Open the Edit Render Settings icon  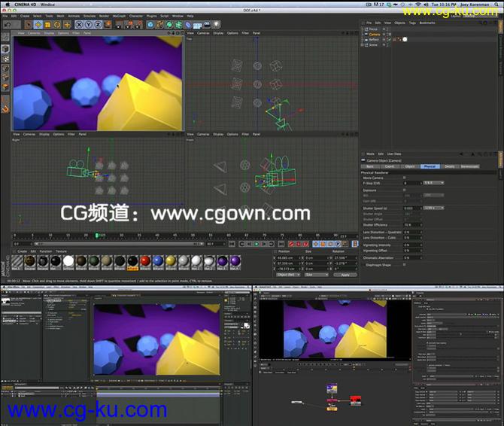tap(138, 25)
